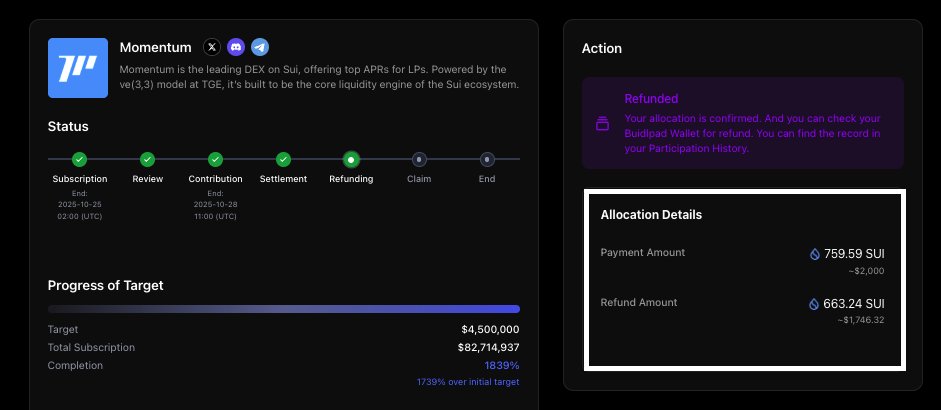Select the Review step checkmark
The image size is (941, 410).
click(147, 159)
